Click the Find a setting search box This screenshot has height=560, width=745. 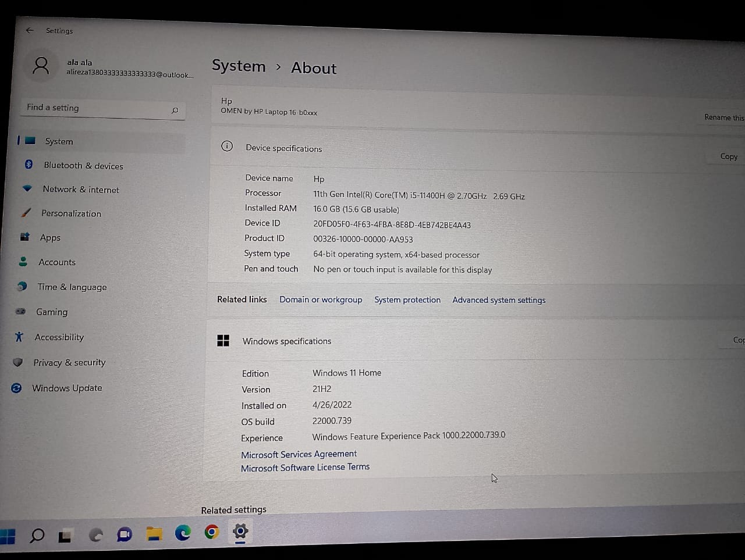click(104, 109)
